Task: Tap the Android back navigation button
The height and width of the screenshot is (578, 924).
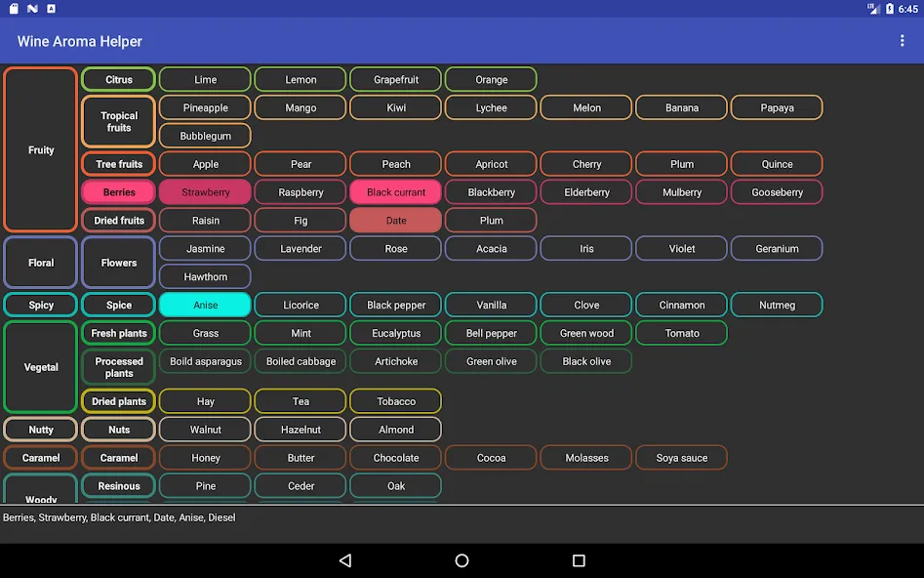Action: pos(345,560)
